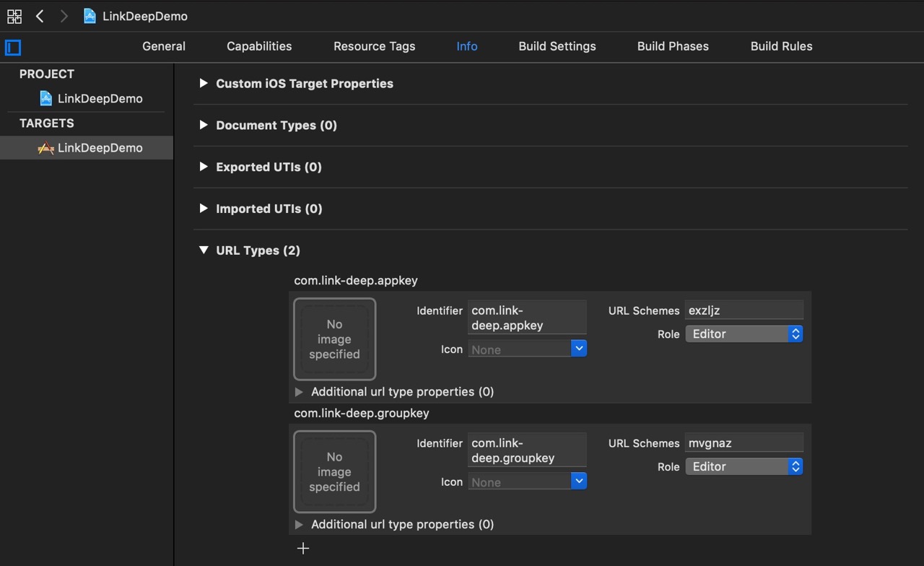Image resolution: width=924 pixels, height=566 pixels.
Task: Click the LinkDeepDemo project blueprint icon
Action: (46, 98)
